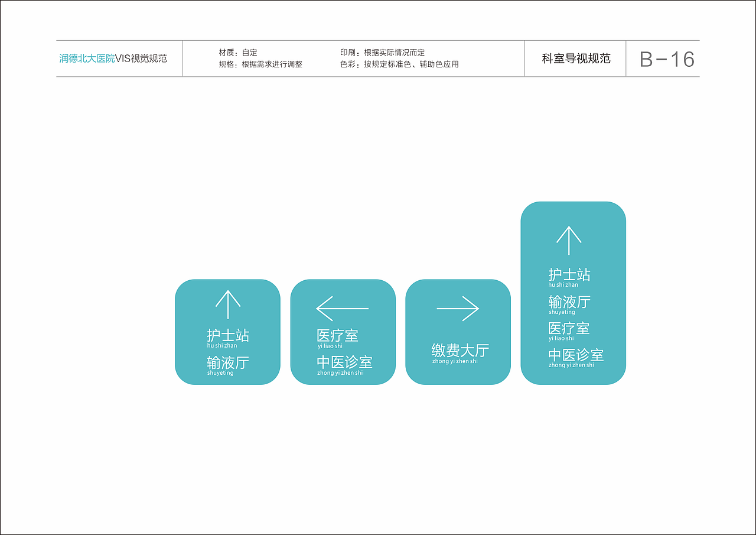Viewport: 756px width, 535px height.
Task: Click the right arrow on 缴费大厅 sign
Action: tap(458, 308)
